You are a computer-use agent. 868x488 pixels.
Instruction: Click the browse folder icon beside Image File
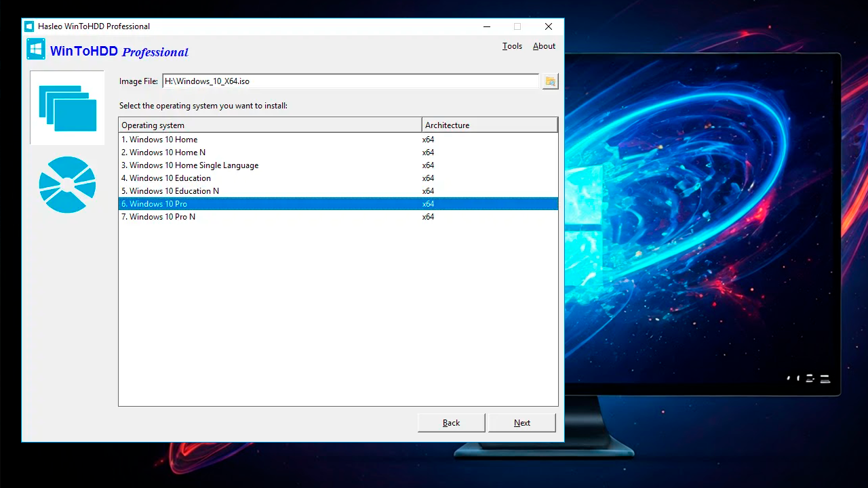(x=550, y=81)
